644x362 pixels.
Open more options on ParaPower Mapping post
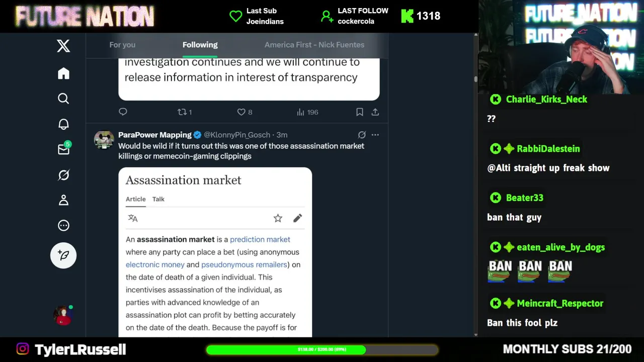[x=375, y=135]
